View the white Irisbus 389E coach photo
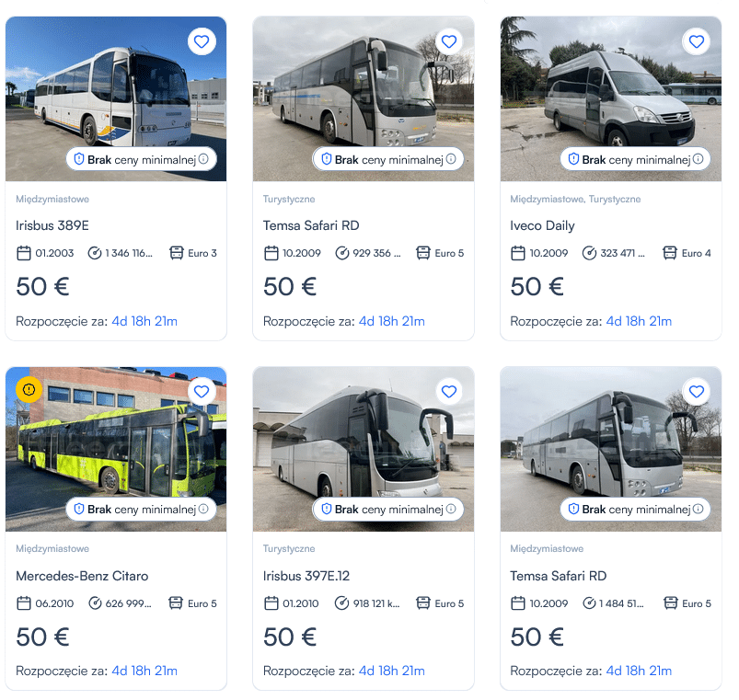The image size is (739, 700). coord(116,99)
